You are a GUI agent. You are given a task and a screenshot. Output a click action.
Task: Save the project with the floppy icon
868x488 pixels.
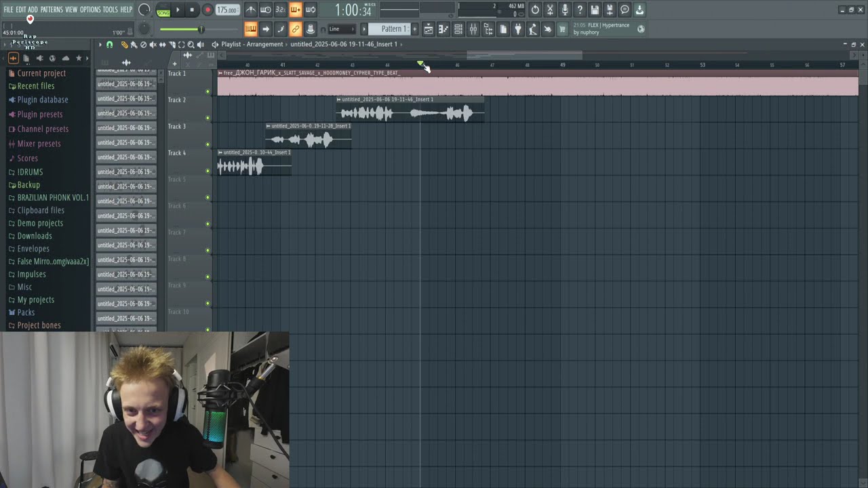coord(595,9)
